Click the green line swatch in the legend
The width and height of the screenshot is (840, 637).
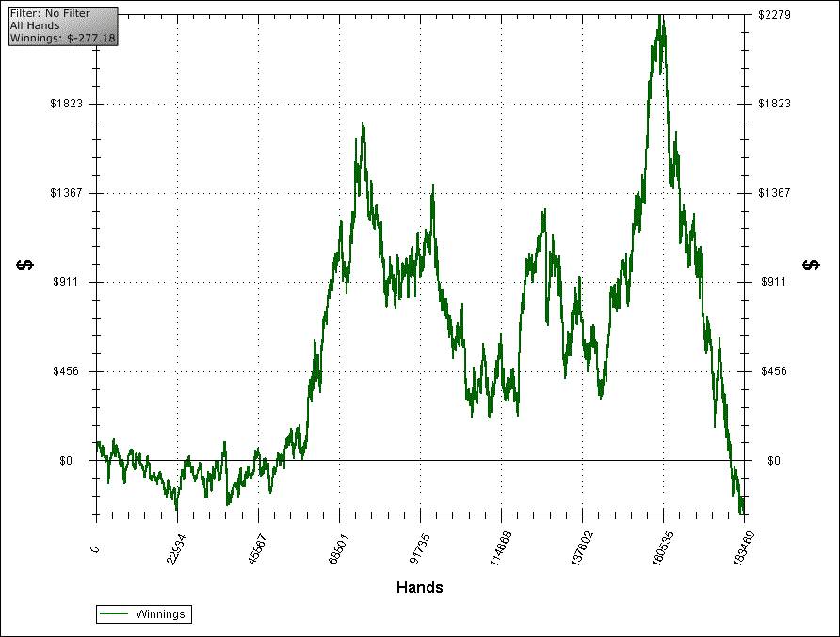(115, 614)
